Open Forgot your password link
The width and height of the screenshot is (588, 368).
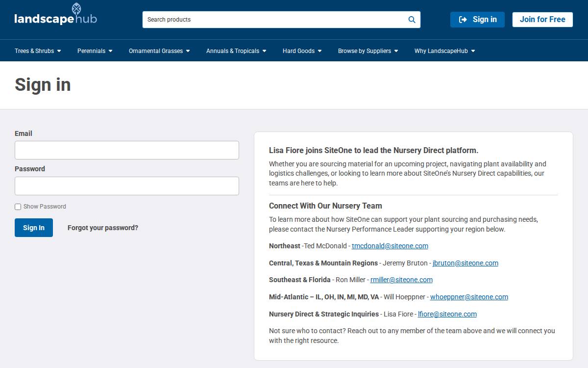pyautogui.click(x=103, y=228)
